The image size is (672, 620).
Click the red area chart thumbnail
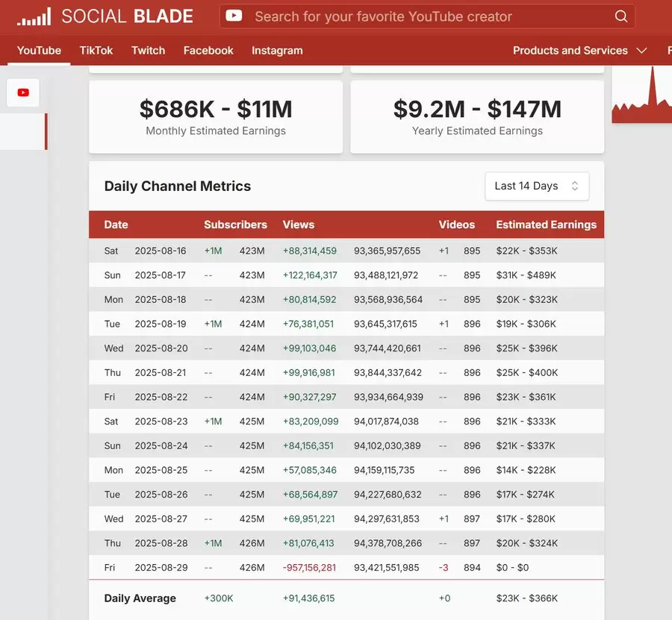point(641,95)
